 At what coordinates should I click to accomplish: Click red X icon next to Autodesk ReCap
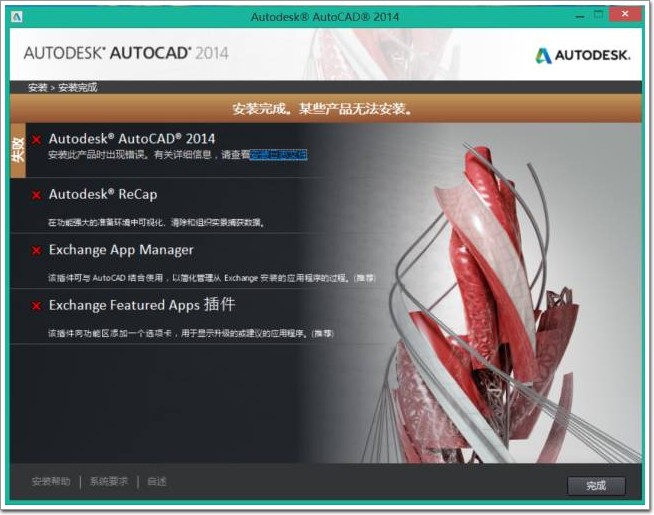[x=37, y=195]
